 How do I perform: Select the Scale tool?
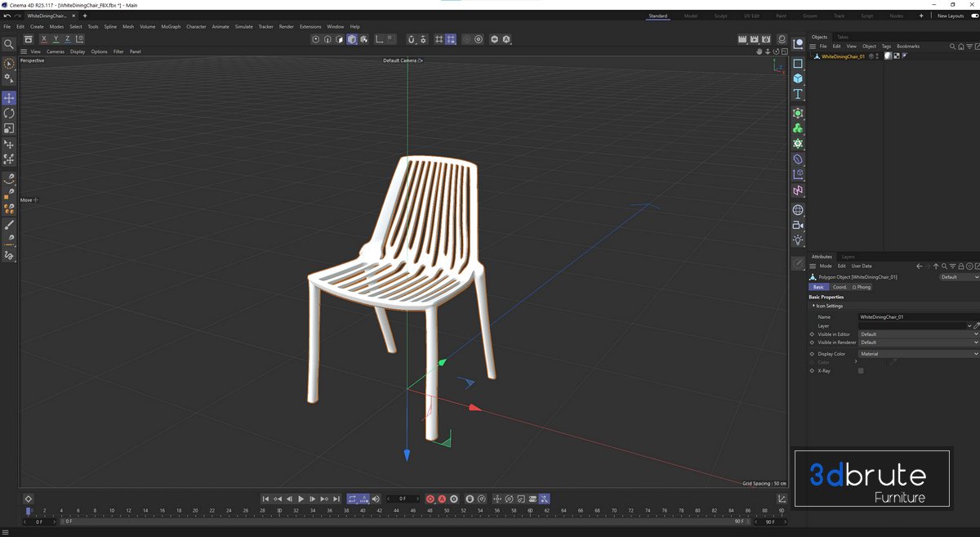9,128
